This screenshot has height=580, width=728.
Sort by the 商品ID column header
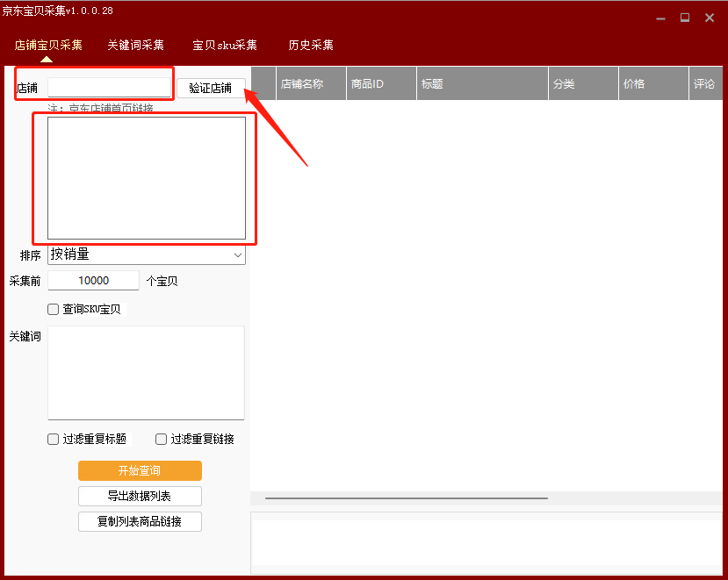382,83
